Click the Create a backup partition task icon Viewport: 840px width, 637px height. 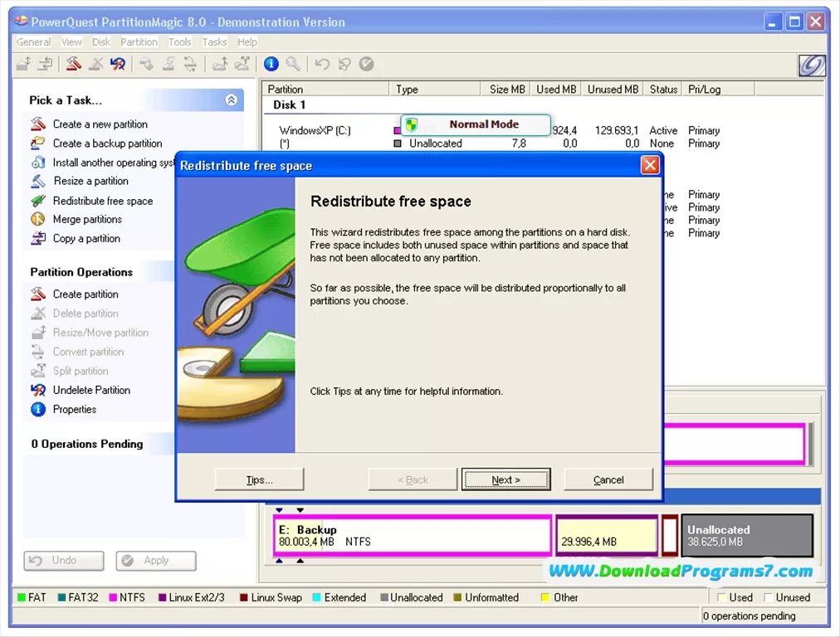pyautogui.click(x=38, y=143)
